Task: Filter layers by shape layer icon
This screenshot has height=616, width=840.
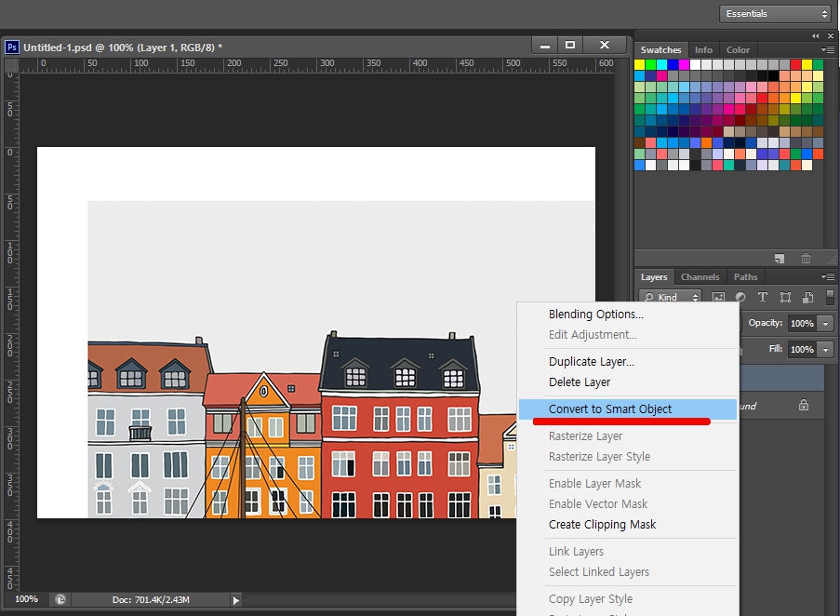Action: tap(785, 297)
